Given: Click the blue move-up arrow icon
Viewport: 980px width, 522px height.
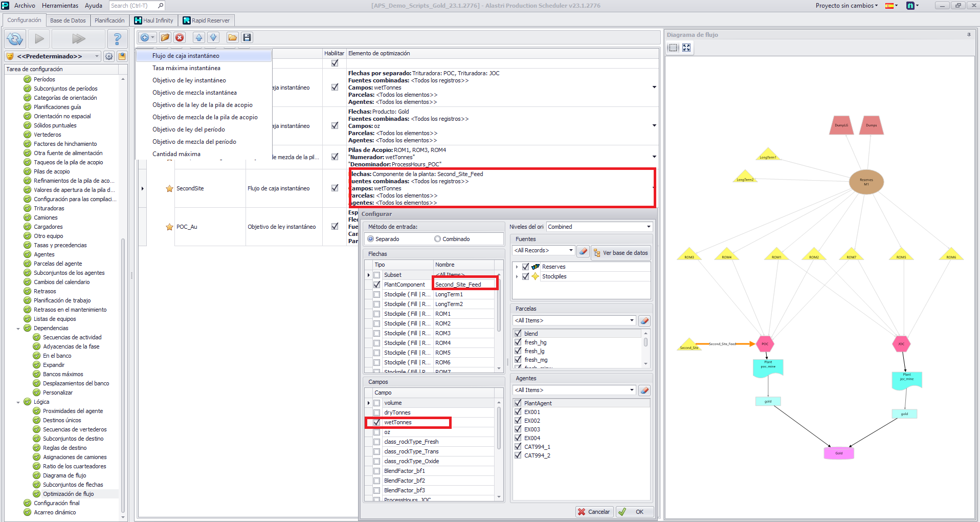Looking at the screenshot, I should 199,37.
